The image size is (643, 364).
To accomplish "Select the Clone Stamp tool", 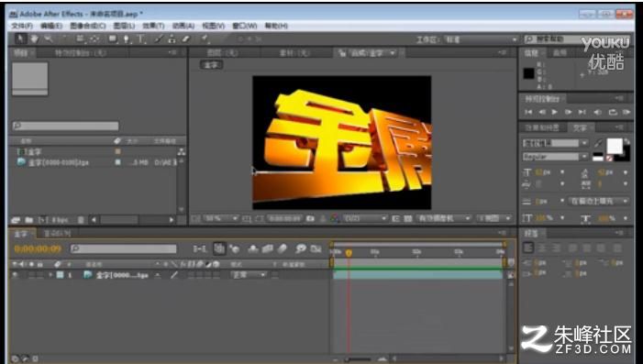I will coord(172,39).
